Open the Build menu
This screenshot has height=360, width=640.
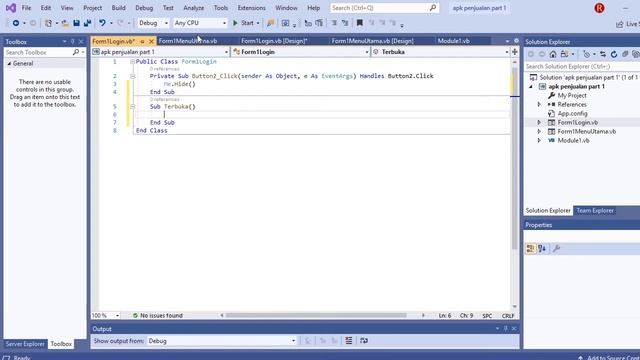pos(118,8)
